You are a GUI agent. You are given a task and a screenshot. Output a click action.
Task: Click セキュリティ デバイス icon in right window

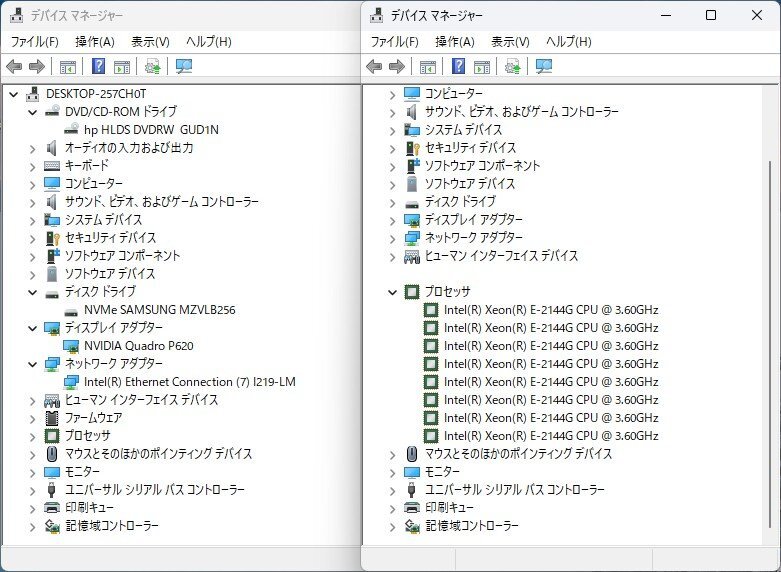pos(413,148)
